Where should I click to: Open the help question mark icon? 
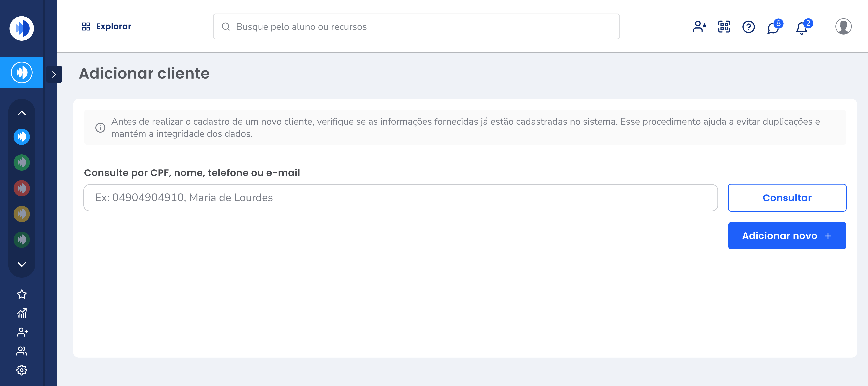748,27
